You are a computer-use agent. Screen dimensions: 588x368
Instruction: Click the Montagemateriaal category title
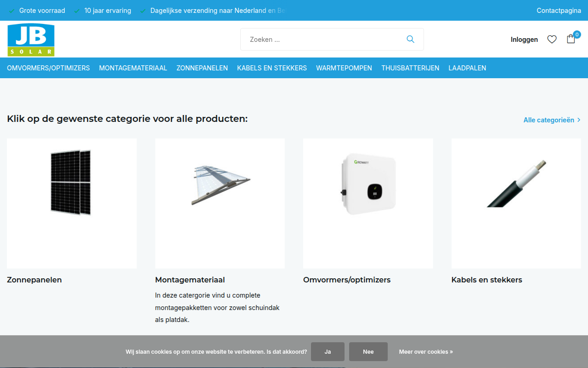tap(190, 280)
